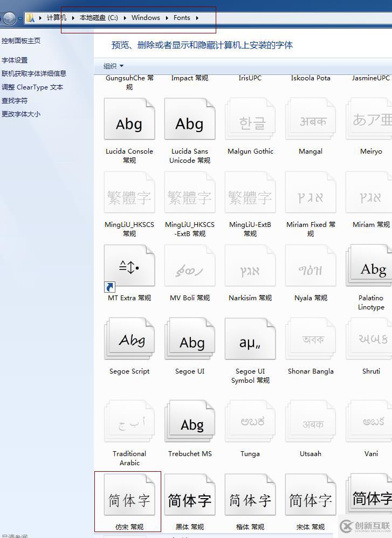
Task: Select the Traditional Arabic font icon
Action: [x=129, y=422]
